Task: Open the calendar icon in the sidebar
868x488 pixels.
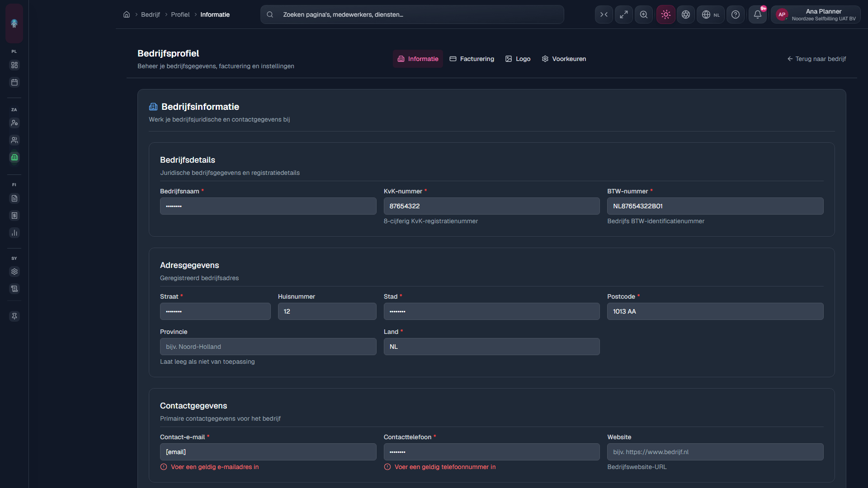Action: click(14, 82)
